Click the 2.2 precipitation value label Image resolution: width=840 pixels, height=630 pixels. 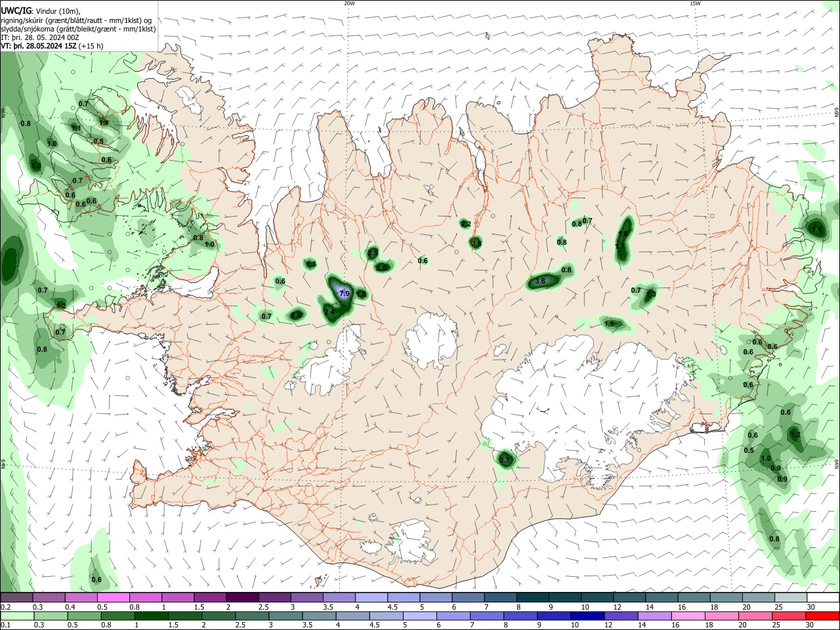pos(466,224)
